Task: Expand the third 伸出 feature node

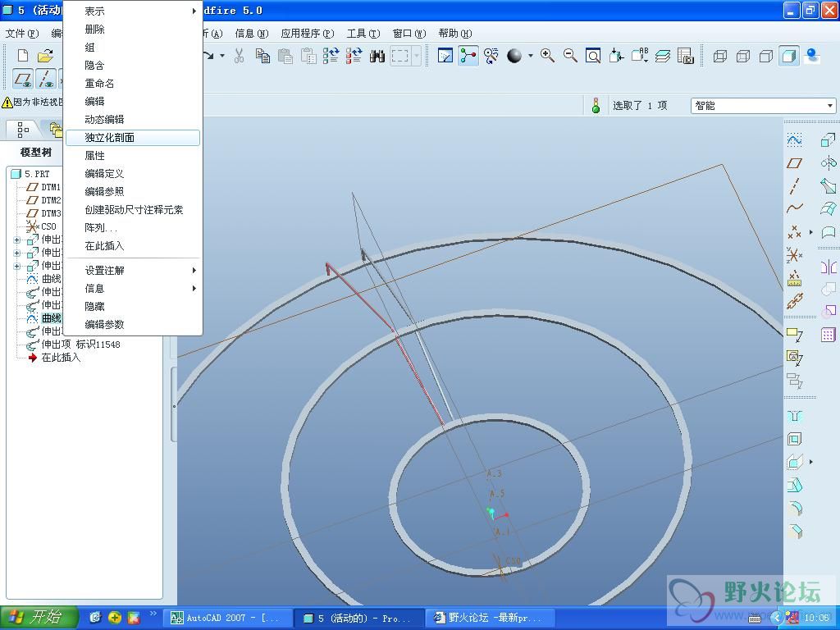Action: [17, 266]
